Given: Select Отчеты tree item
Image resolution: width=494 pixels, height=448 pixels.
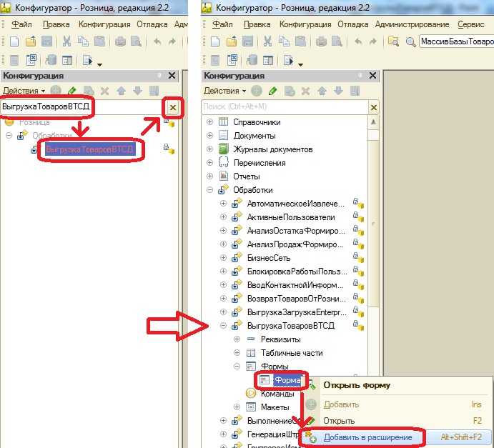Looking at the screenshot, I should tap(247, 176).
